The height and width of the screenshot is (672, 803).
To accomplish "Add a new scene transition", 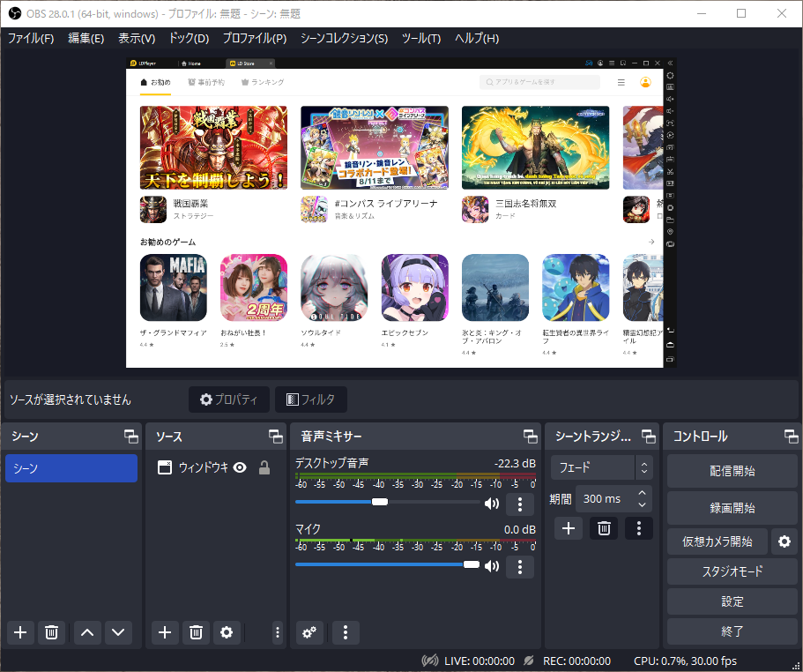I will click(x=569, y=528).
